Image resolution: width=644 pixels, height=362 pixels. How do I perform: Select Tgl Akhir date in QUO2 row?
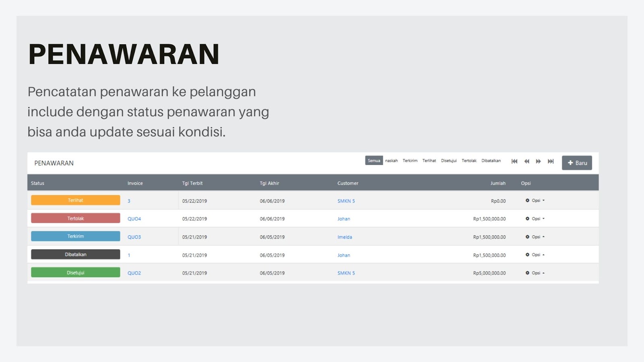click(272, 273)
